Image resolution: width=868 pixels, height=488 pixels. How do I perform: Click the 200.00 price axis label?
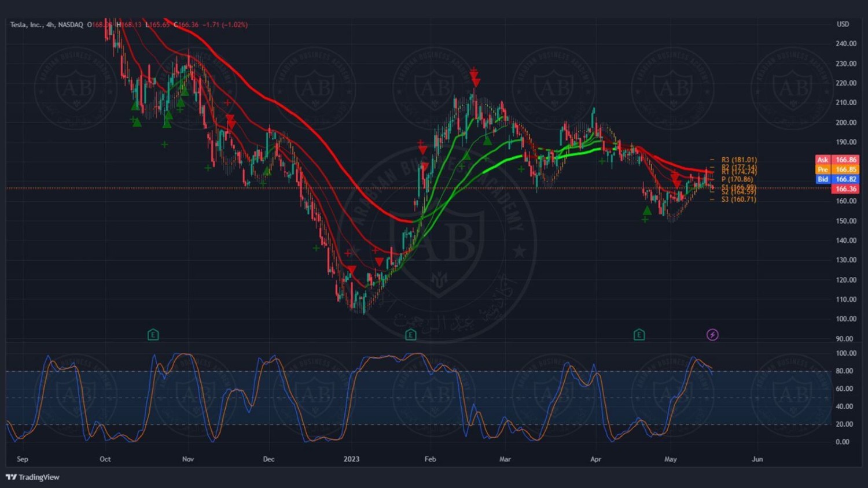846,123
